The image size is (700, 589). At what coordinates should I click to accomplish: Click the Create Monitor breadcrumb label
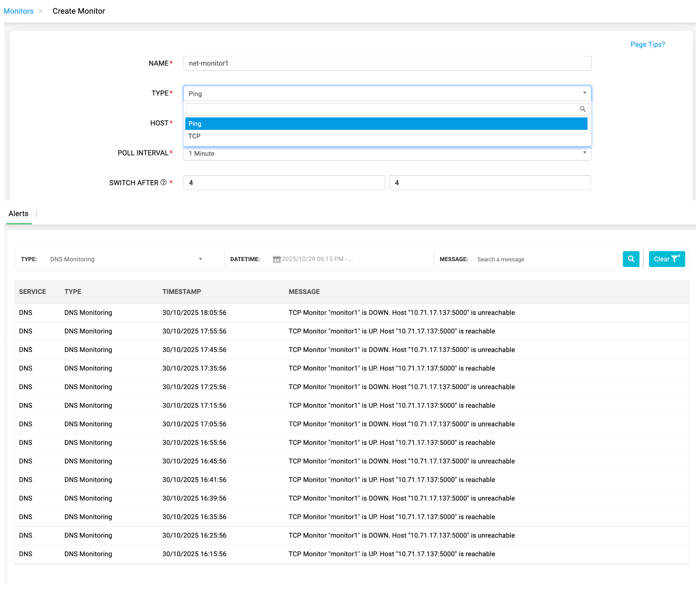pos(79,11)
